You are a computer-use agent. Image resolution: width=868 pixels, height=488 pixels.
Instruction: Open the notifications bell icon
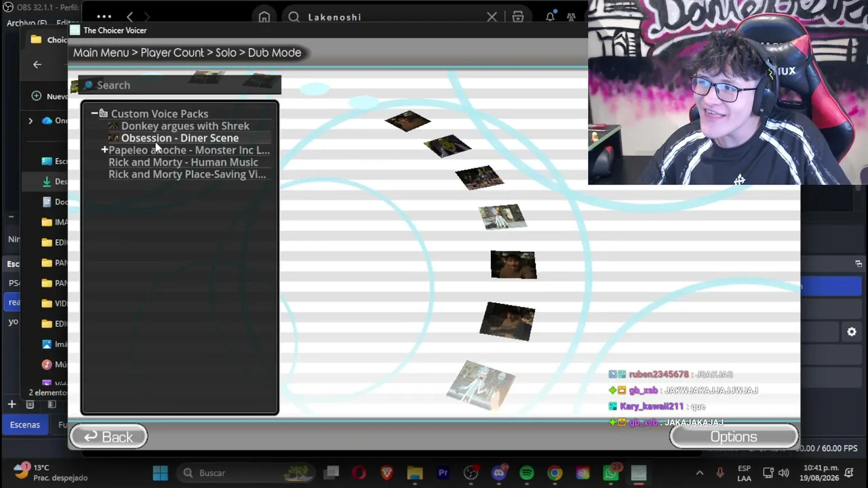(550, 16)
